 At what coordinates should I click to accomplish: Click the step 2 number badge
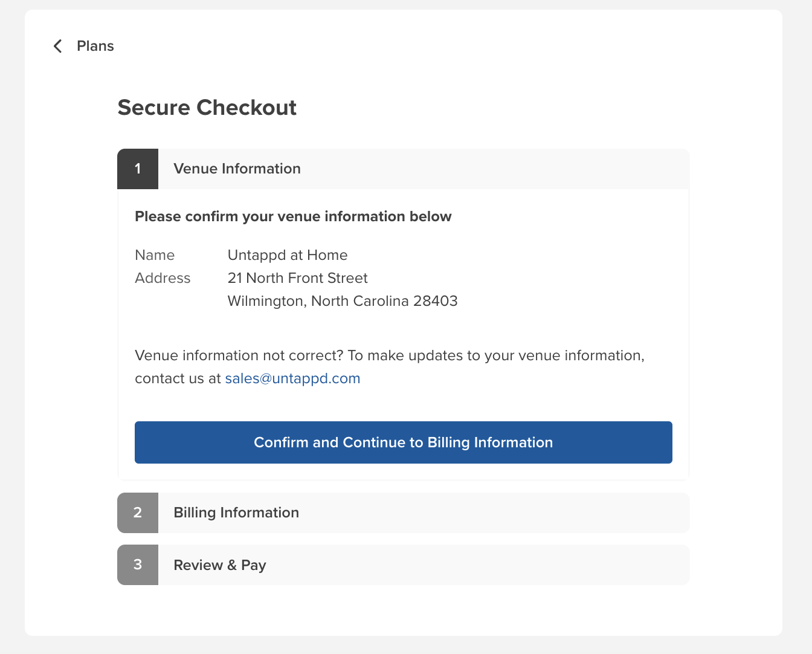(138, 513)
